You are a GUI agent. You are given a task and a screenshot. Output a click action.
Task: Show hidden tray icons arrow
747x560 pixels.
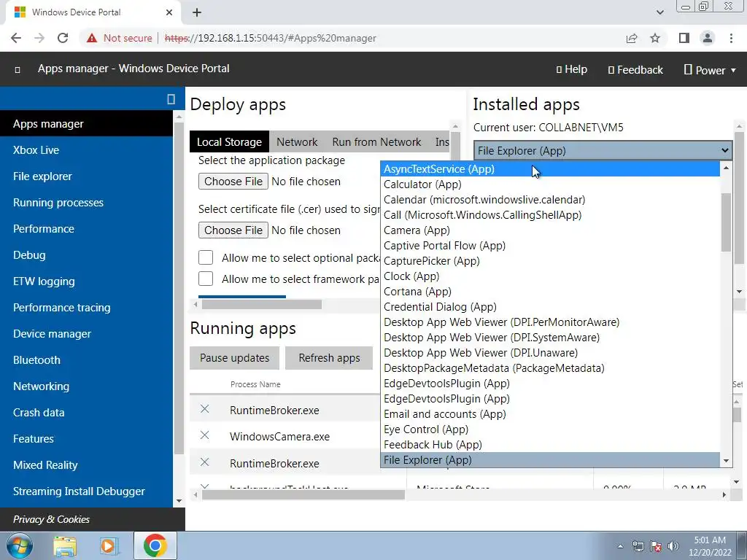[620, 547]
